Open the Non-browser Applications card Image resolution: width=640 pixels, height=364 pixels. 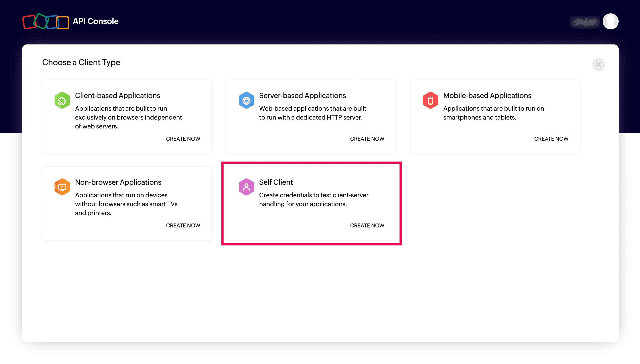[x=127, y=204]
